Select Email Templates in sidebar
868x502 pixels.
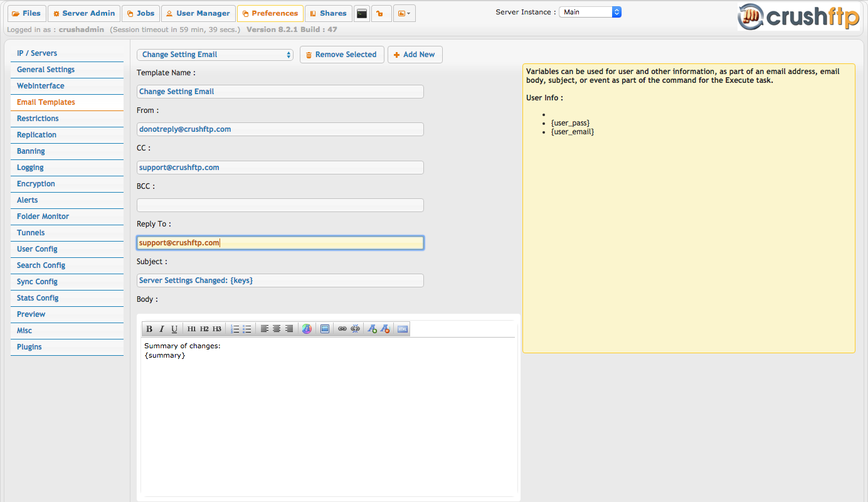[x=67, y=102]
